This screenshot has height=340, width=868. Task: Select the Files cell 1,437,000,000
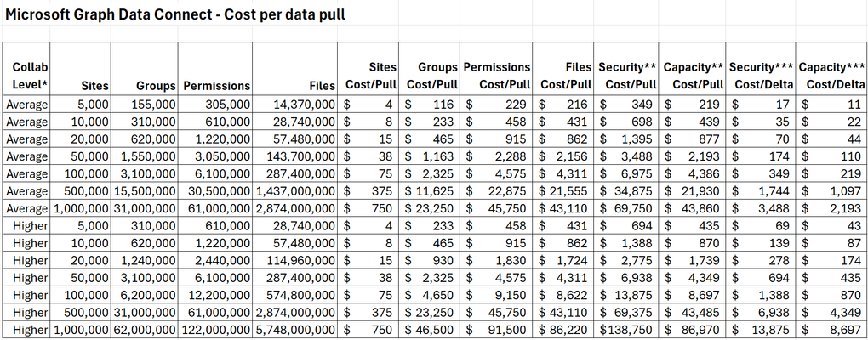[x=295, y=191]
